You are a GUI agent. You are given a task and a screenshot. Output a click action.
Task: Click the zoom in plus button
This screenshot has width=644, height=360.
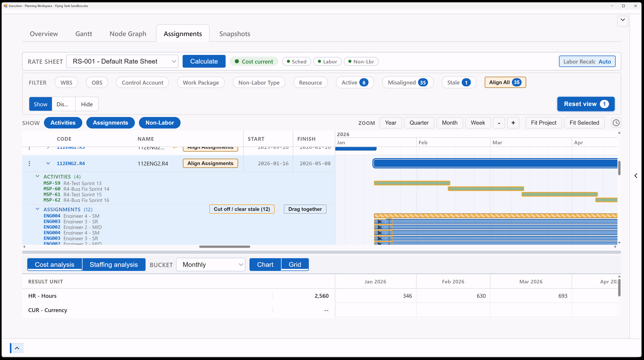(x=513, y=123)
